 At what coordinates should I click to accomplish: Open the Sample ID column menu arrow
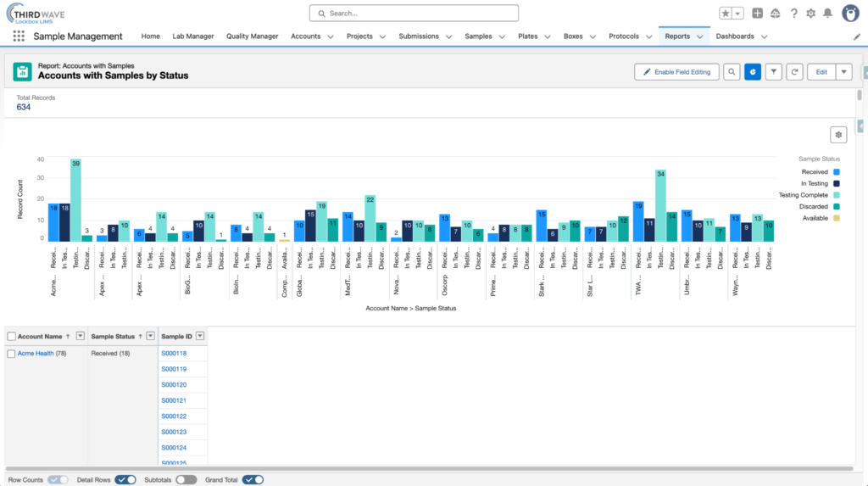point(200,336)
